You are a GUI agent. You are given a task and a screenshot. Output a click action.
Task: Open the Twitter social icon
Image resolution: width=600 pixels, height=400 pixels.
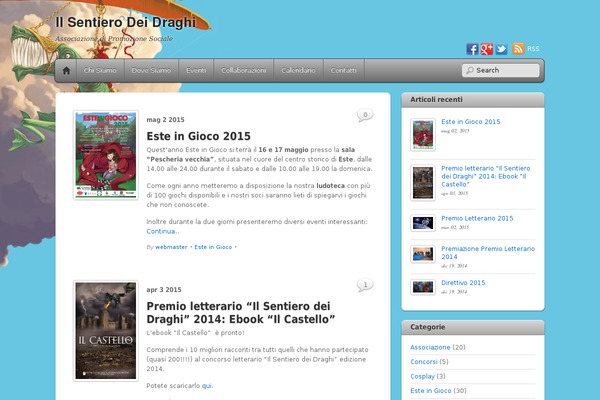[x=501, y=49]
